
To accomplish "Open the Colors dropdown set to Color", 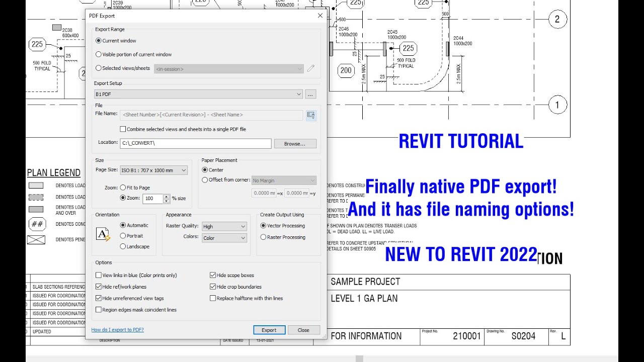I will (x=224, y=238).
